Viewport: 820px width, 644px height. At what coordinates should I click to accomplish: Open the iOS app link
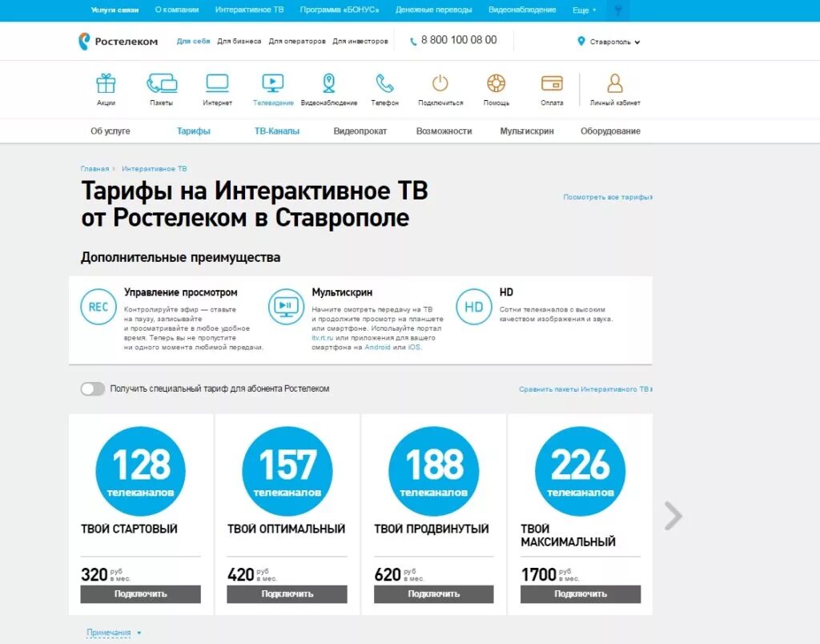pos(414,348)
